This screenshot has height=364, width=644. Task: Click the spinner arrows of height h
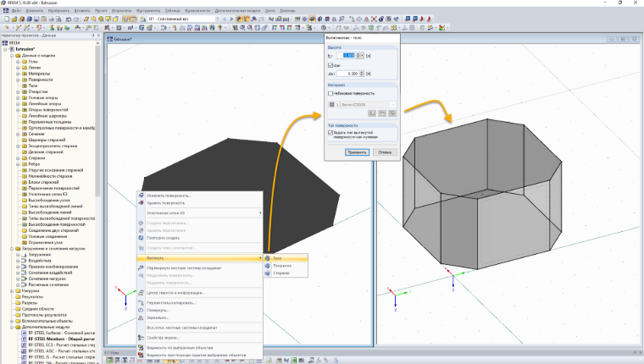[x=358, y=55]
